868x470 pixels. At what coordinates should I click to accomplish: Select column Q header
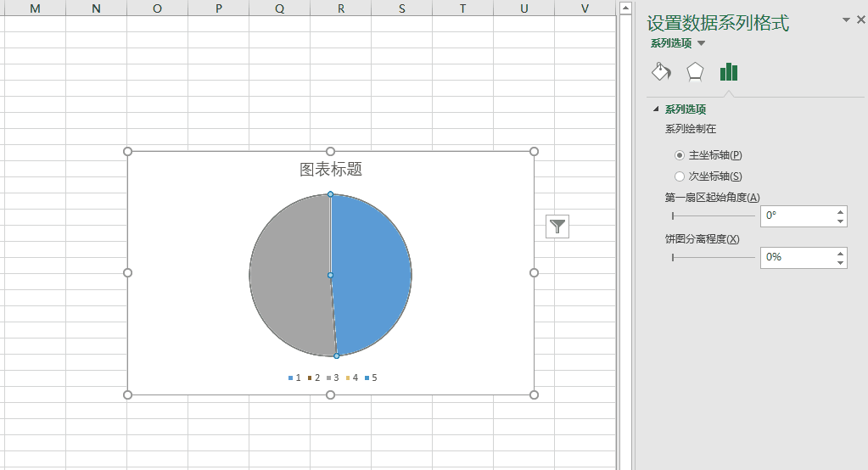click(279, 8)
